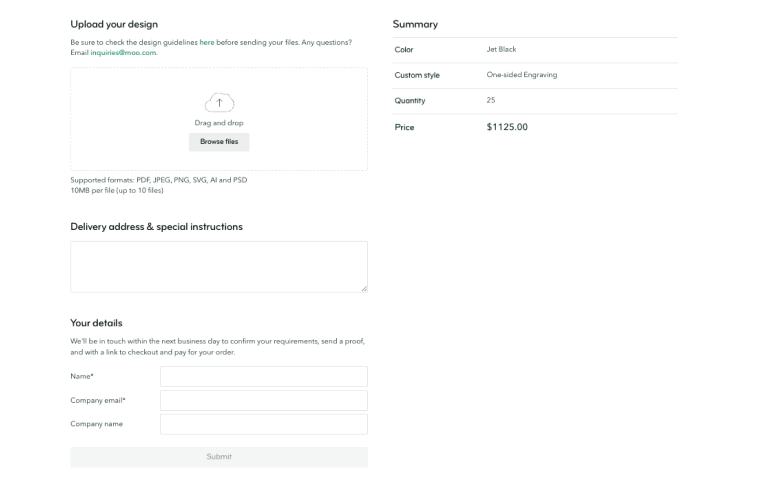
Task: Click the 'Supported formats' line of text
Action: [158, 180]
